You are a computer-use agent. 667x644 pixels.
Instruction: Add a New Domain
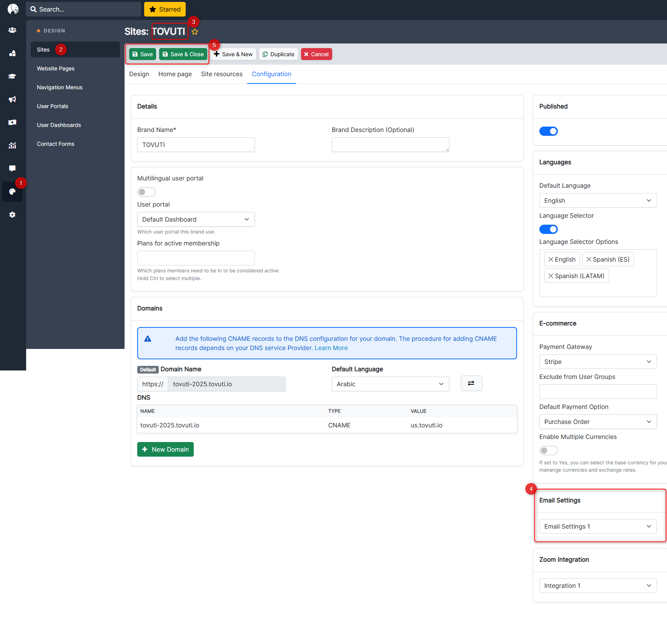pyautogui.click(x=165, y=449)
